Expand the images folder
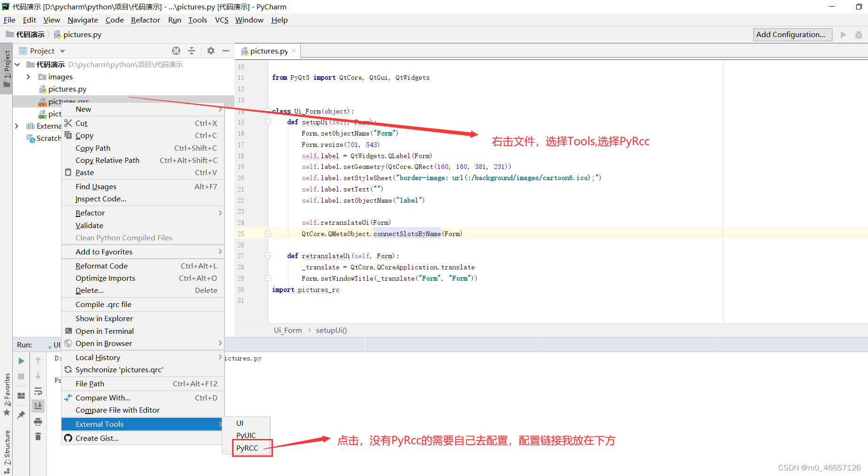 28,77
